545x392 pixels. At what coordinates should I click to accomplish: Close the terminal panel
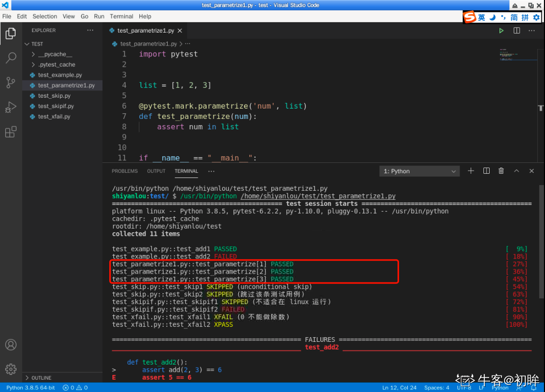click(x=532, y=171)
